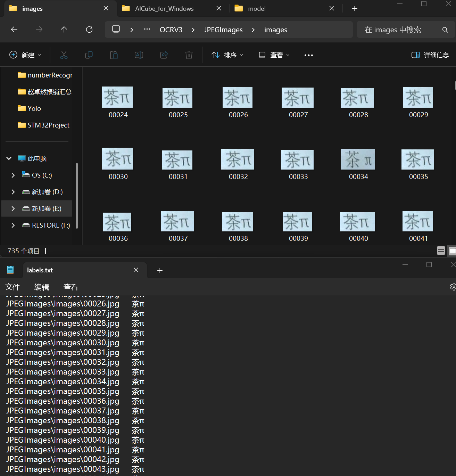Switch to the AICube_for_Windows tab
456x476 pixels.
[164, 9]
